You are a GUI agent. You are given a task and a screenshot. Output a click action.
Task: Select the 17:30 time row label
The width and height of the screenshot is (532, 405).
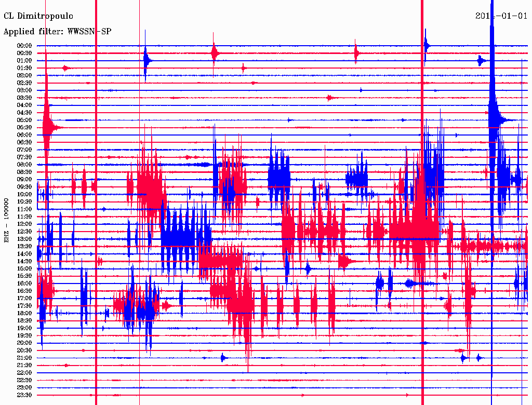tap(24, 306)
